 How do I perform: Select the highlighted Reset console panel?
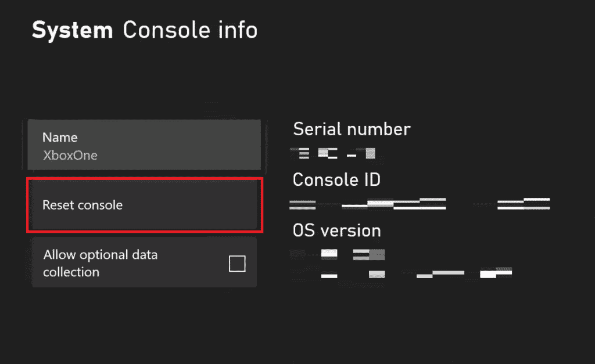[x=144, y=204]
